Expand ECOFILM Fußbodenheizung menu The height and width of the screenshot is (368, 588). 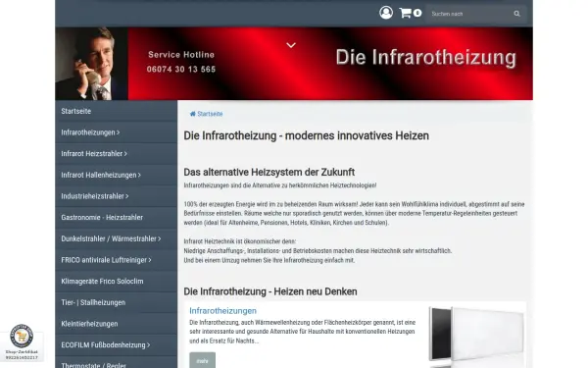click(117, 345)
